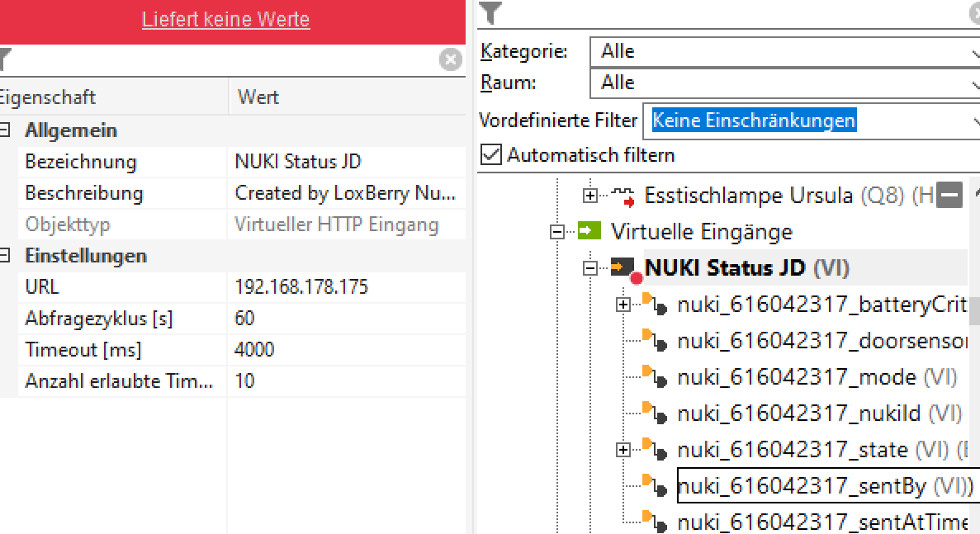Image resolution: width=980 pixels, height=534 pixels.
Task: Toggle the 'Automatisch filtern' checkbox
Action: [x=491, y=154]
